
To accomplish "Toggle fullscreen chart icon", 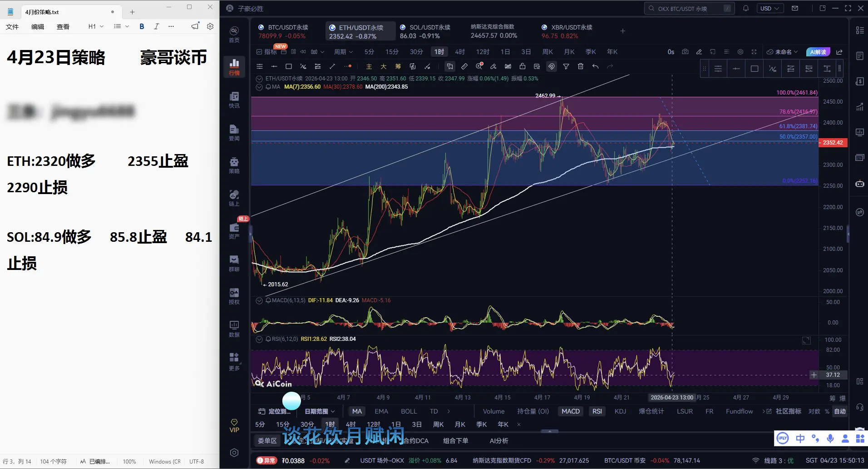I will coord(754,52).
